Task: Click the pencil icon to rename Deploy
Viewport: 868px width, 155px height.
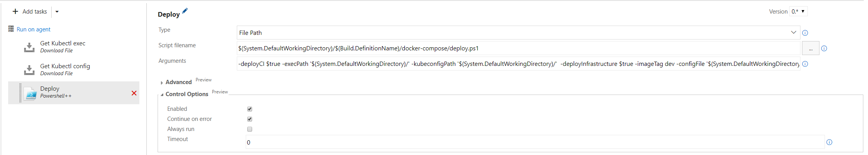Action: (185, 11)
